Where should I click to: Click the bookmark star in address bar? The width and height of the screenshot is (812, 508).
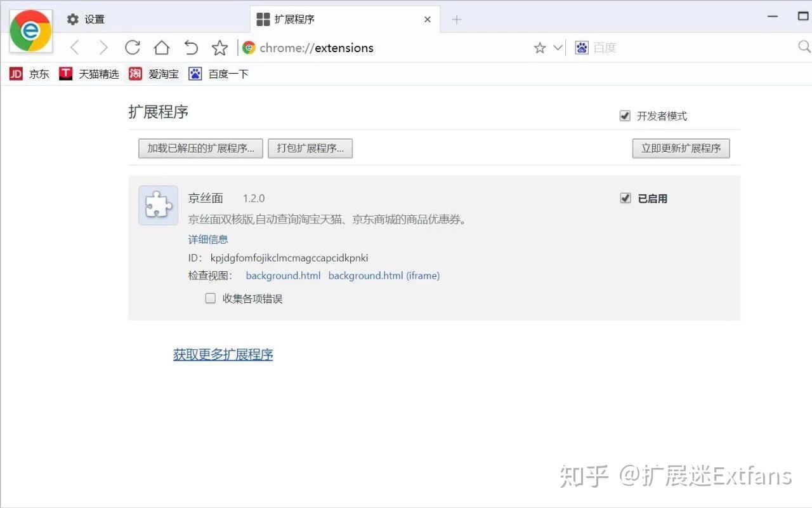[x=540, y=48]
